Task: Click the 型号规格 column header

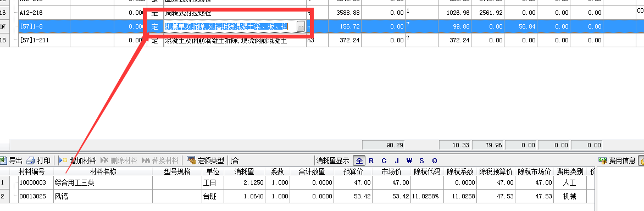Action: [177, 171]
